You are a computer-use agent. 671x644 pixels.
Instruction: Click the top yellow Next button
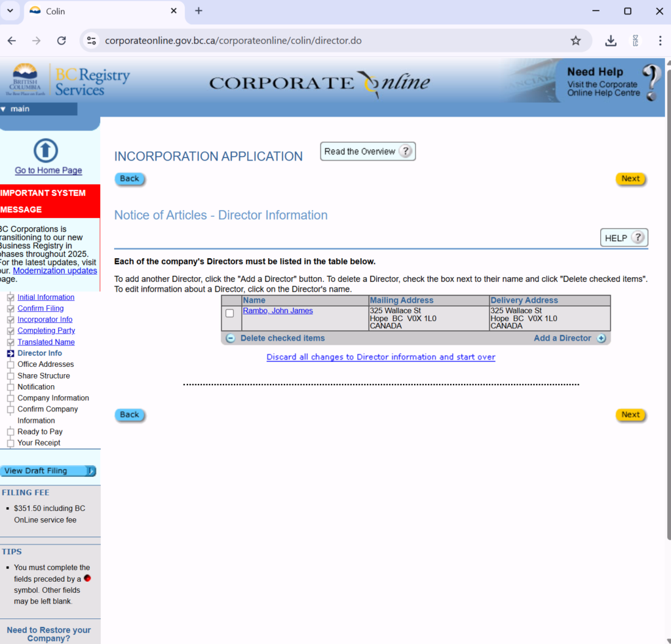click(x=630, y=179)
